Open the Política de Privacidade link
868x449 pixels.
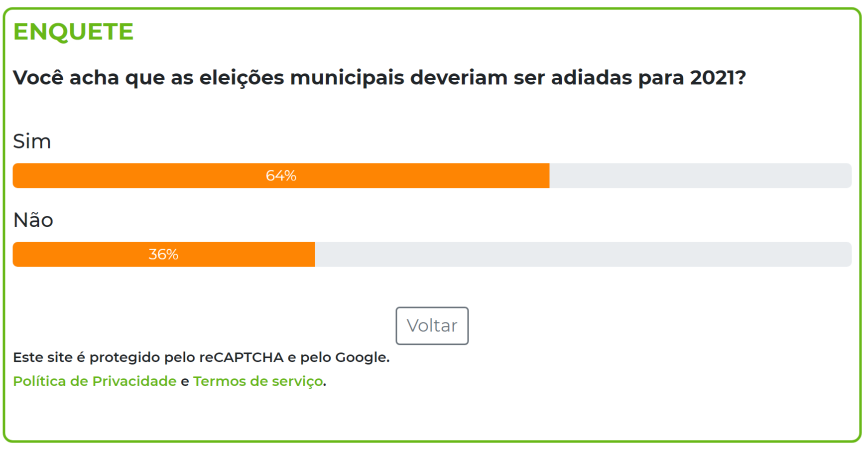95,381
